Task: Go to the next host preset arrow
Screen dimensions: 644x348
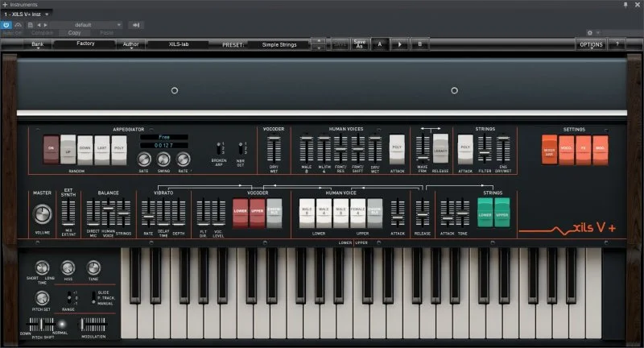Action: tap(46, 25)
